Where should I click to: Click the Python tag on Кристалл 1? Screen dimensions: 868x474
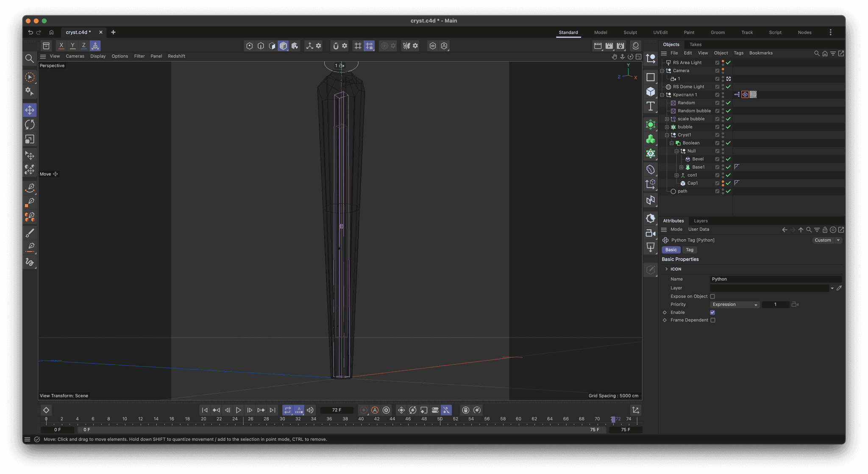click(745, 94)
